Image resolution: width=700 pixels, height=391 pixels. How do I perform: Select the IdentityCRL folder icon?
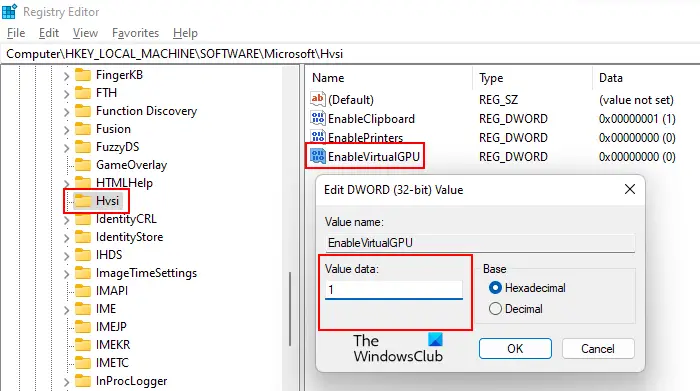83,219
